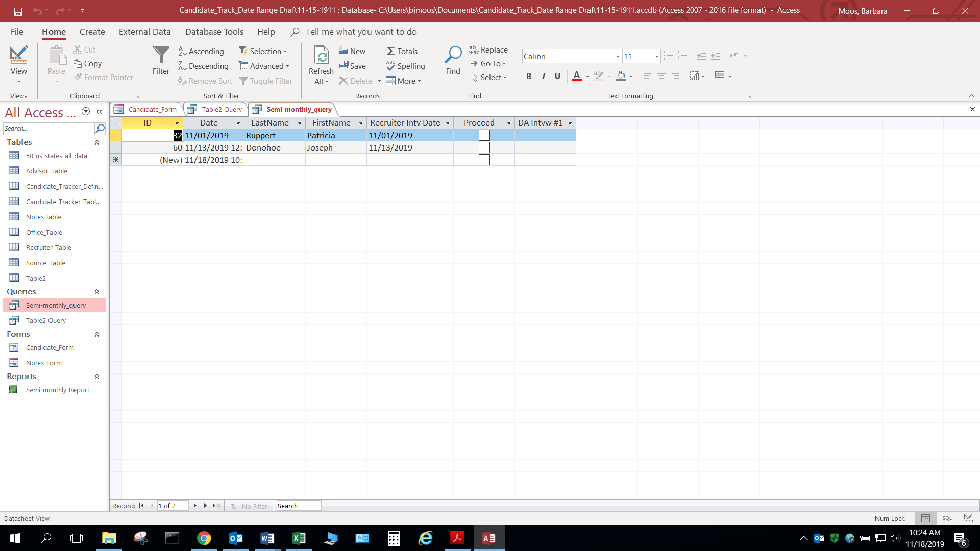This screenshot has height=551, width=980.
Task: Click Refresh All icon in Records
Action: pyautogui.click(x=322, y=56)
